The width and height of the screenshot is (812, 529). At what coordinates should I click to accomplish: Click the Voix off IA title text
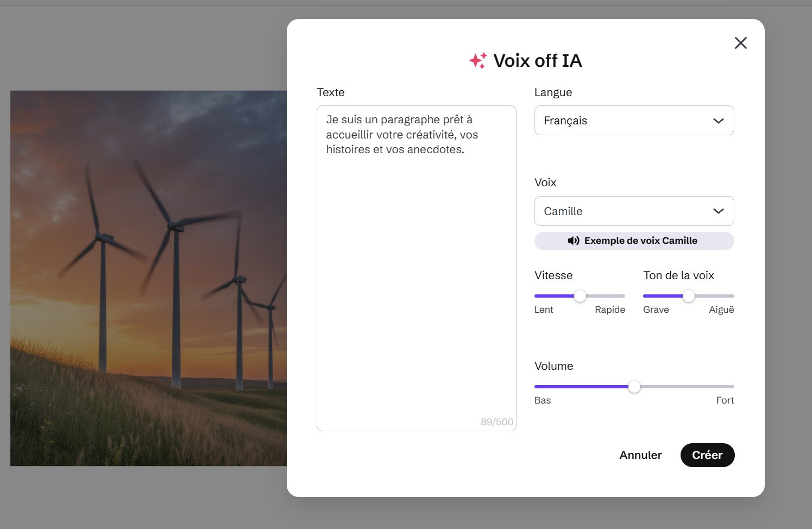click(x=537, y=61)
